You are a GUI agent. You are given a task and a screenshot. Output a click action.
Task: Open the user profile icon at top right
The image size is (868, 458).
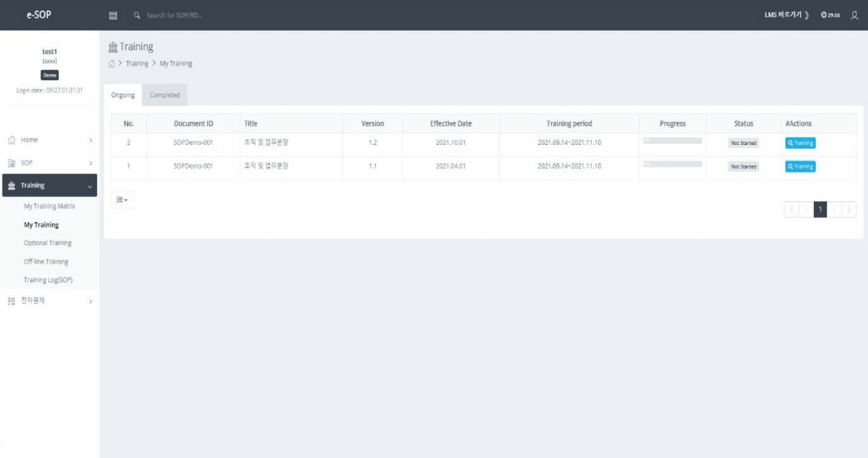click(x=854, y=15)
